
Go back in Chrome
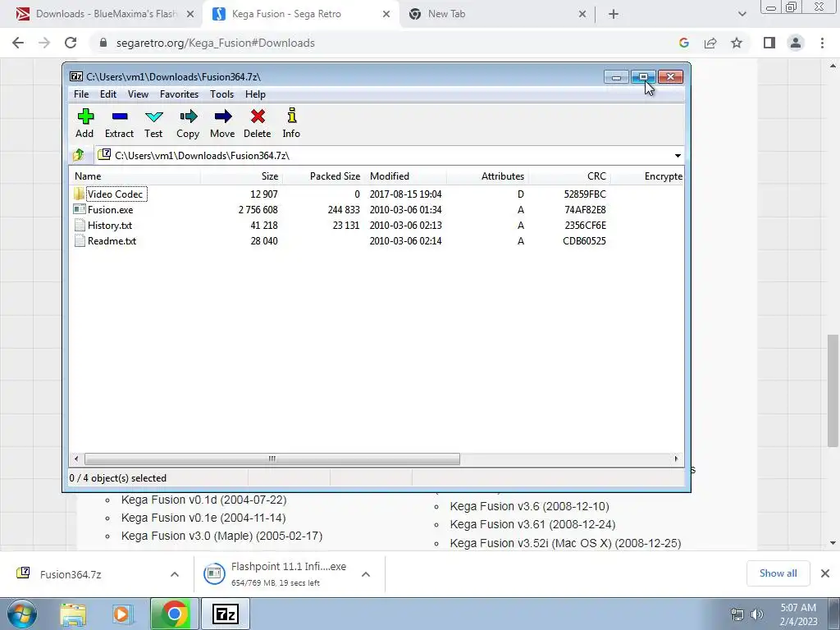point(18,43)
